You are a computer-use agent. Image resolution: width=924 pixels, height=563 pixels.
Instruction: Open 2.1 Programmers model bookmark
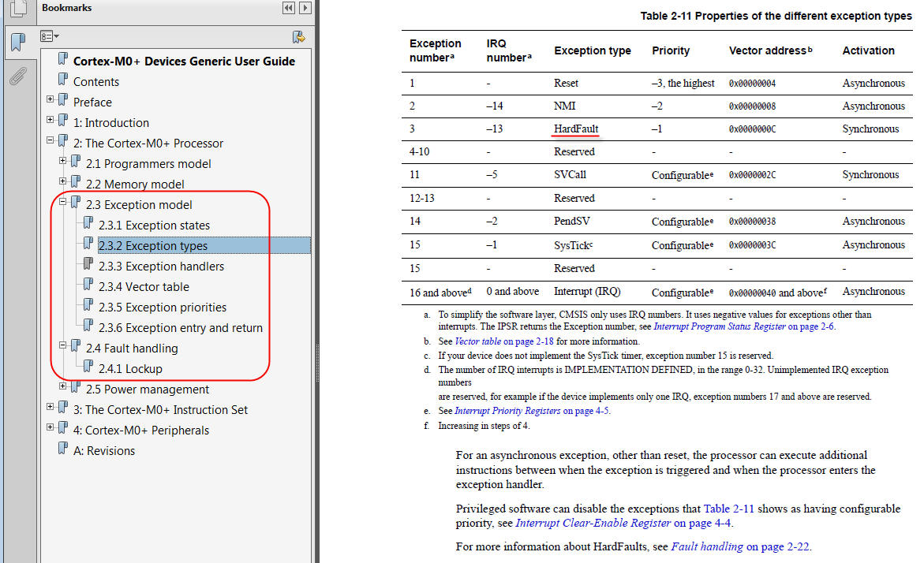[x=148, y=164]
